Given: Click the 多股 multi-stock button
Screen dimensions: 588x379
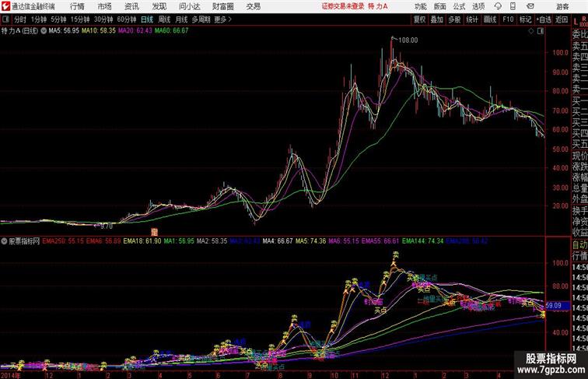Looking at the screenshot, I should coord(454,19).
